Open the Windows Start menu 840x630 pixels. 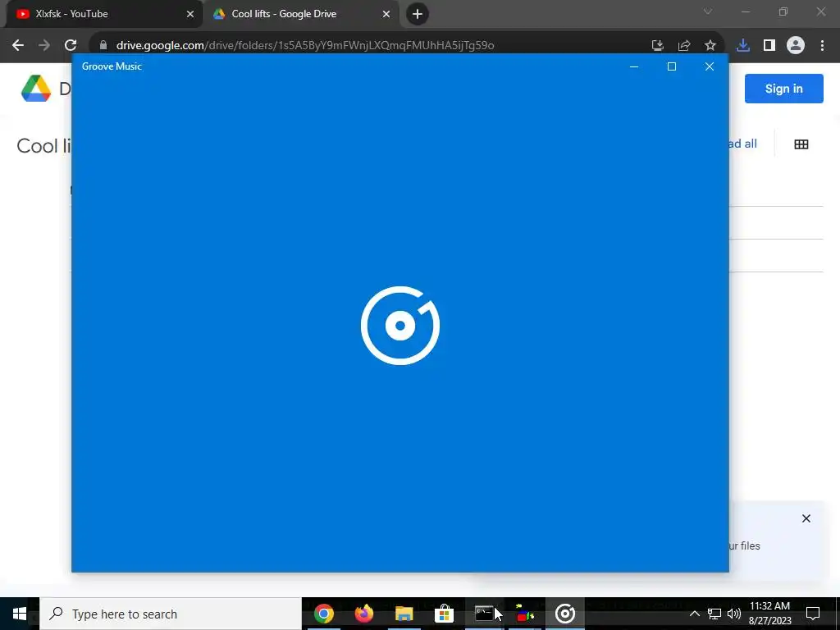[x=20, y=614]
